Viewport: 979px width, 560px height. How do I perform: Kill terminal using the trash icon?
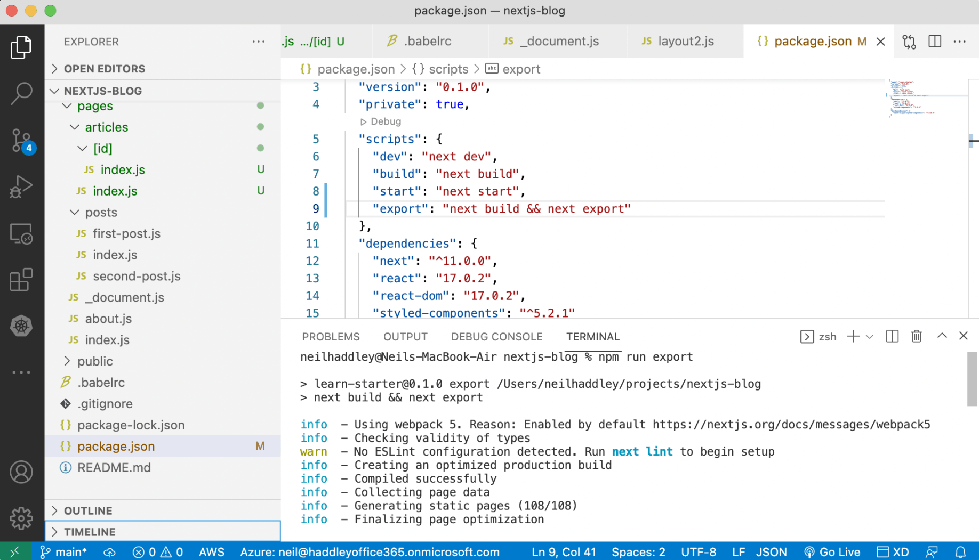point(916,336)
